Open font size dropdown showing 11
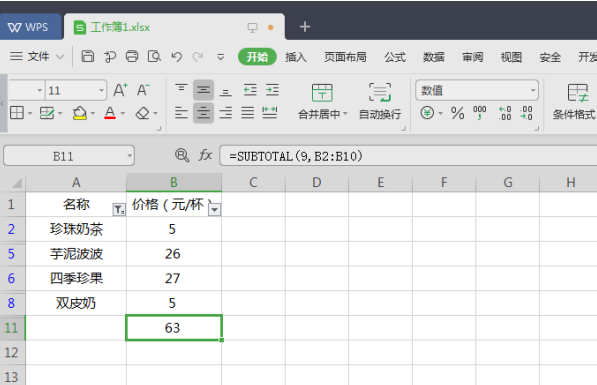The image size is (597, 385). pyautogui.click(x=101, y=91)
